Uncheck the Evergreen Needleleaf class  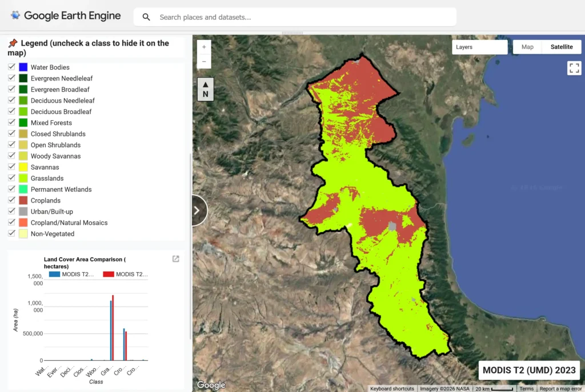tap(11, 78)
